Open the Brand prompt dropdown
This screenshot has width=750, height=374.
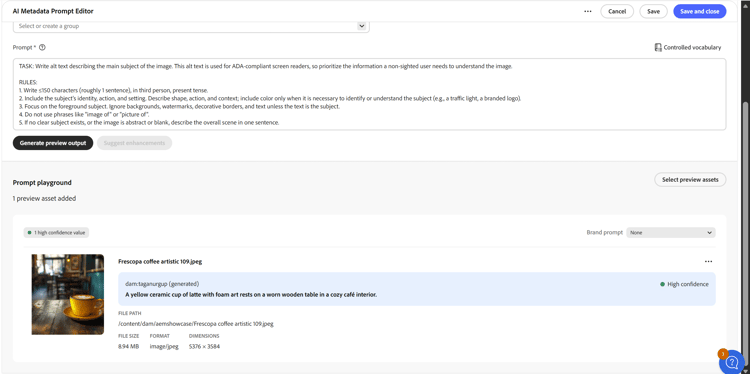(671, 232)
